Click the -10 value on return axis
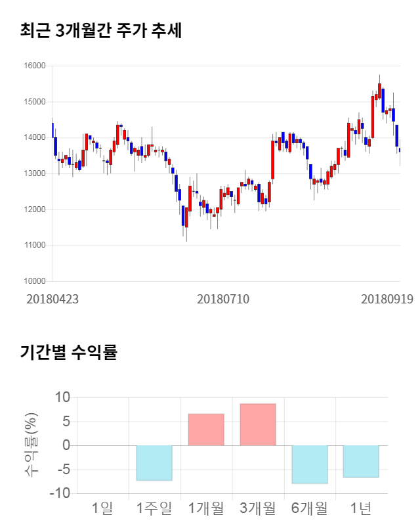The width and height of the screenshot is (420, 532). tap(62, 493)
